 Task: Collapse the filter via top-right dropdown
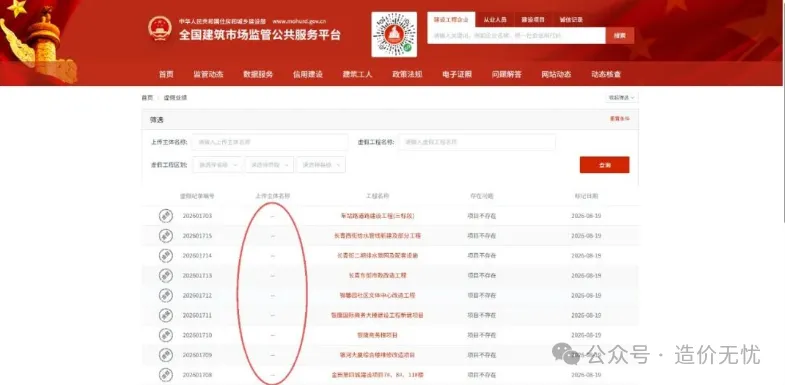click(x=621, y=98)
